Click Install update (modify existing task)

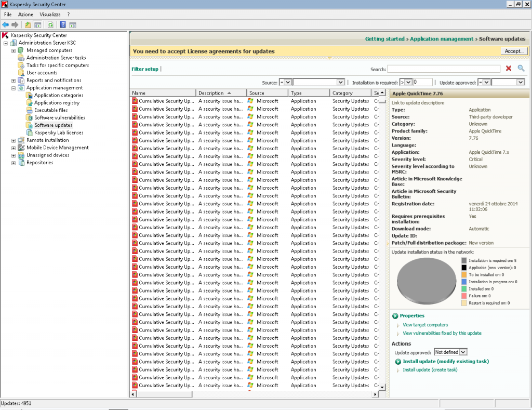446,362
